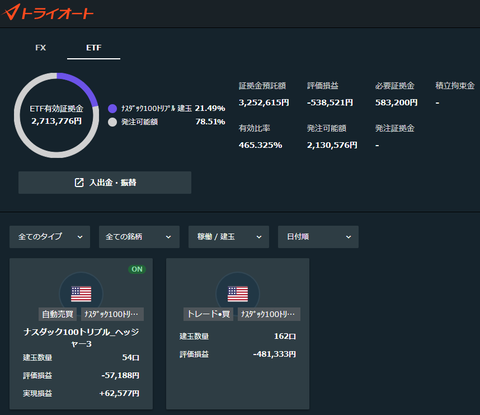The width and height of the screenshot is (480, 415).
Task: Click the 54口 position quantity
Action: (131, 358)
